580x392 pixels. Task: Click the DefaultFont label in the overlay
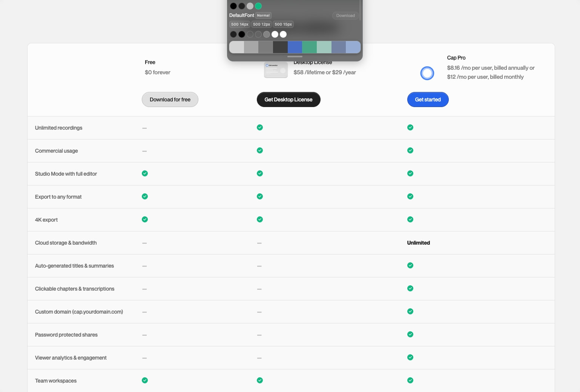coord(242,15)
